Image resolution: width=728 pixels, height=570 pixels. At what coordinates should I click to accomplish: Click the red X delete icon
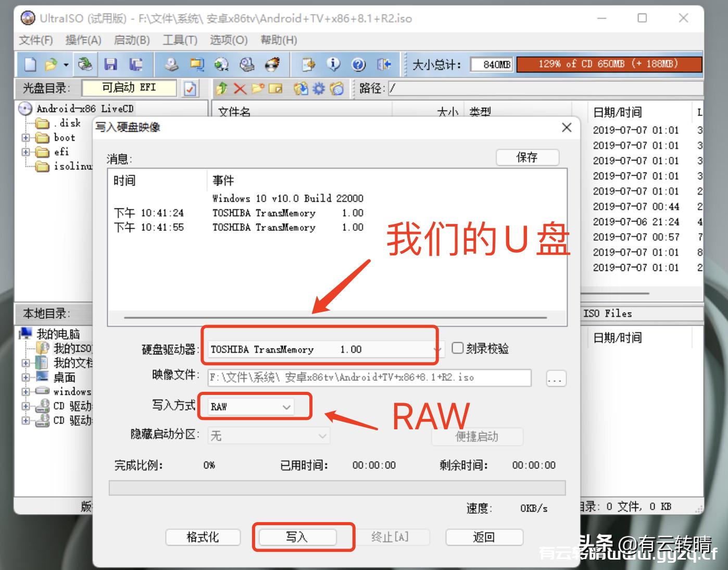coord(240,89)
